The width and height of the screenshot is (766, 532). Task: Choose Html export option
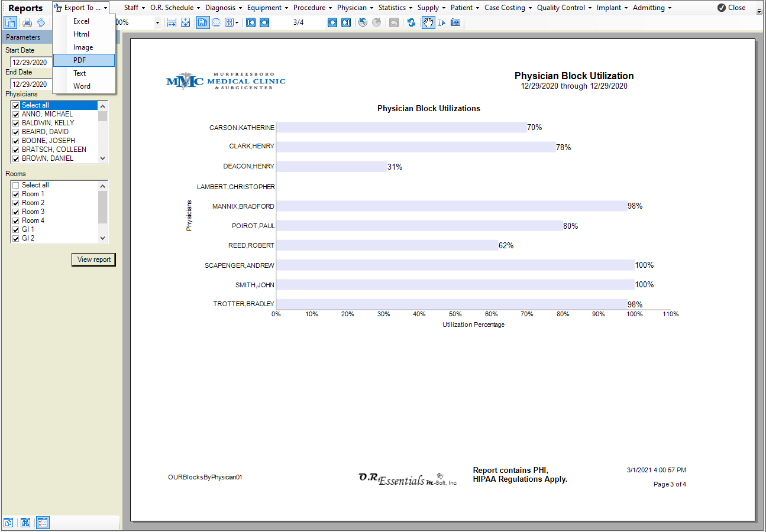click(83, 34)
